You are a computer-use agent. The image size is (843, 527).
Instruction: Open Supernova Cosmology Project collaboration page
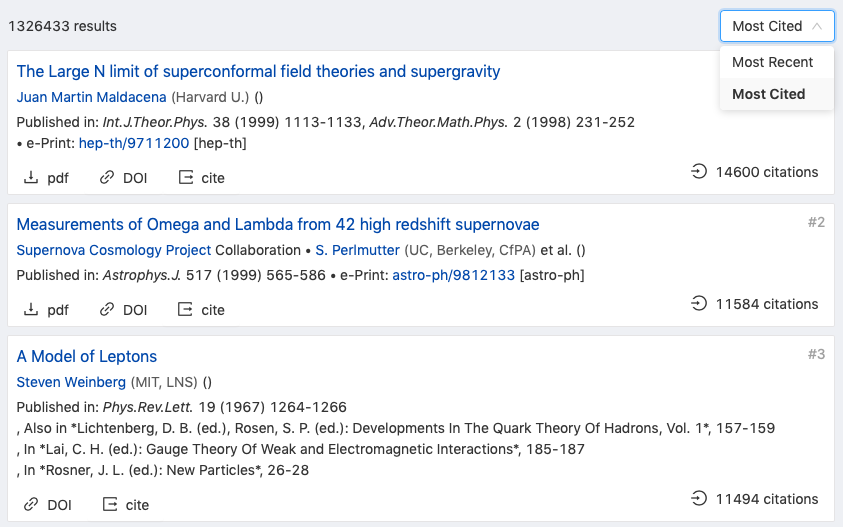114,250
